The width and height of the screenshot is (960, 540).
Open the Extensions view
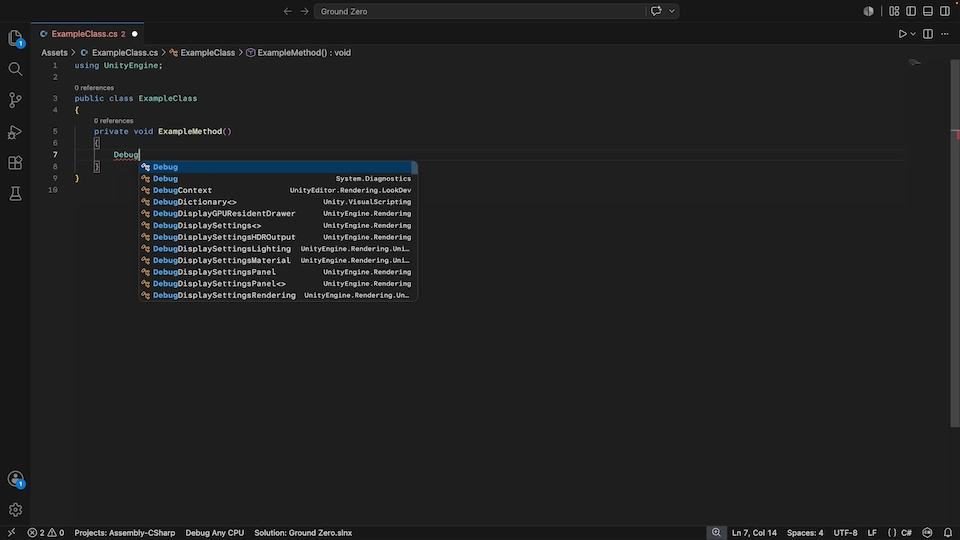[15, 163]
